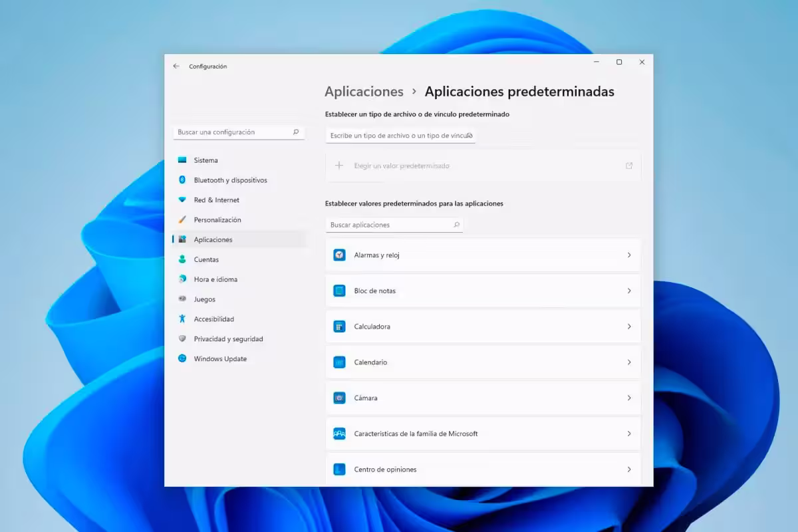Click the Bloc de notas app icon

coord(339,291)
